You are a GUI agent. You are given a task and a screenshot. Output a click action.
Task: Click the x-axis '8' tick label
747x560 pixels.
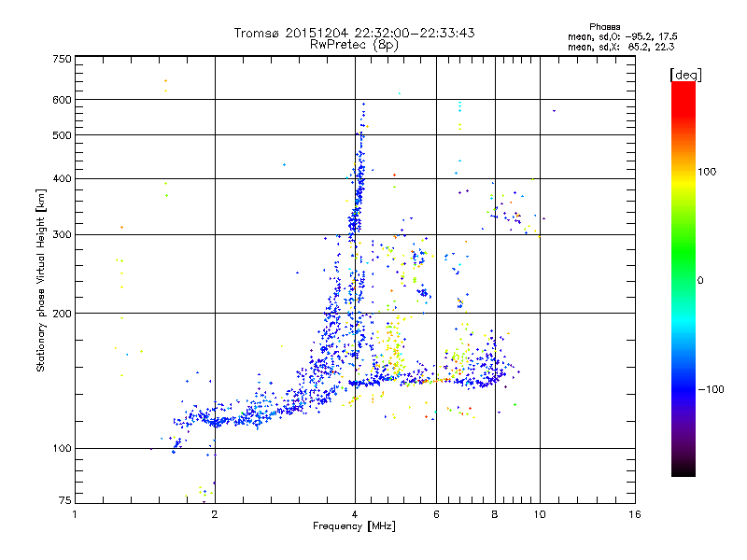[495, 514]
